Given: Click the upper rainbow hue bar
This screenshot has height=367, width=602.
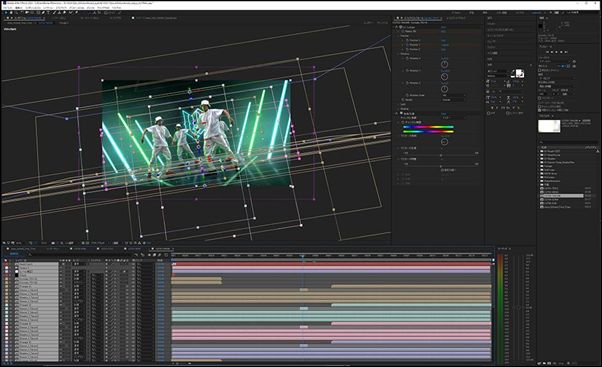Looking at the screenshot, I should coord(428,127).
